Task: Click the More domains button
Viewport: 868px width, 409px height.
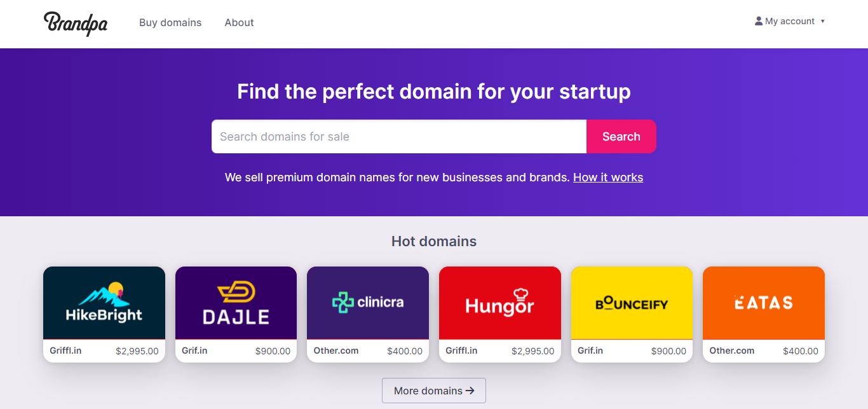Action: tap(434, 391)
